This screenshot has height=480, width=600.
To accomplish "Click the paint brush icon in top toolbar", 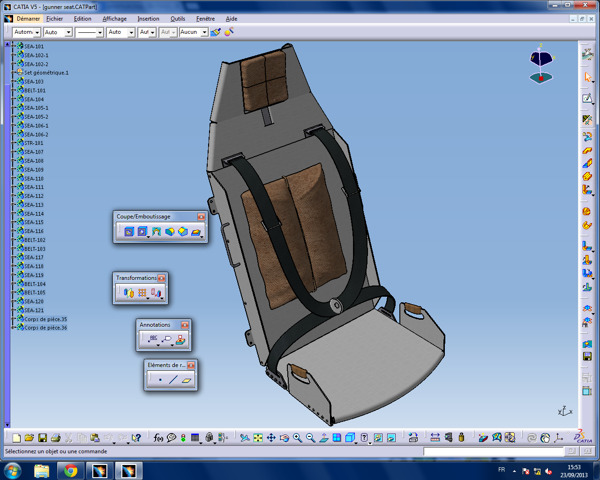I will pos(216,32).
